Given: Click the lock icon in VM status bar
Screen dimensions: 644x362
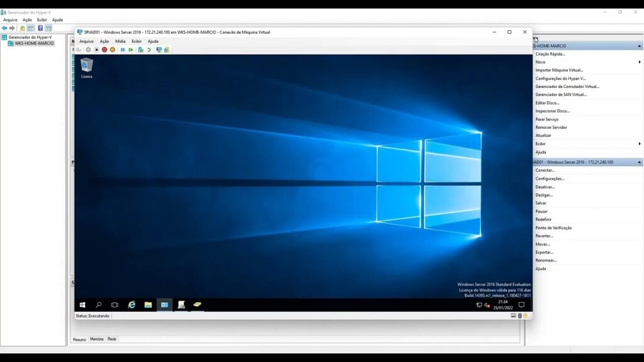Looking at the screenshot, I should pos(525,315).
